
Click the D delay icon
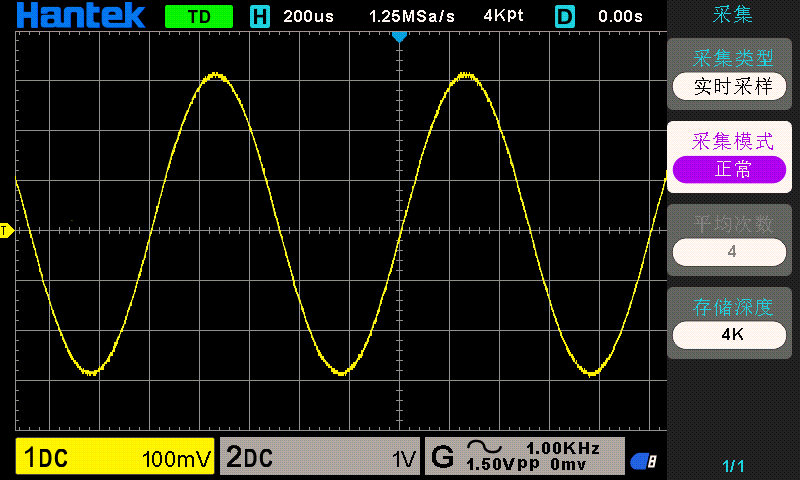pyautogui.click(x=565, y=16)
